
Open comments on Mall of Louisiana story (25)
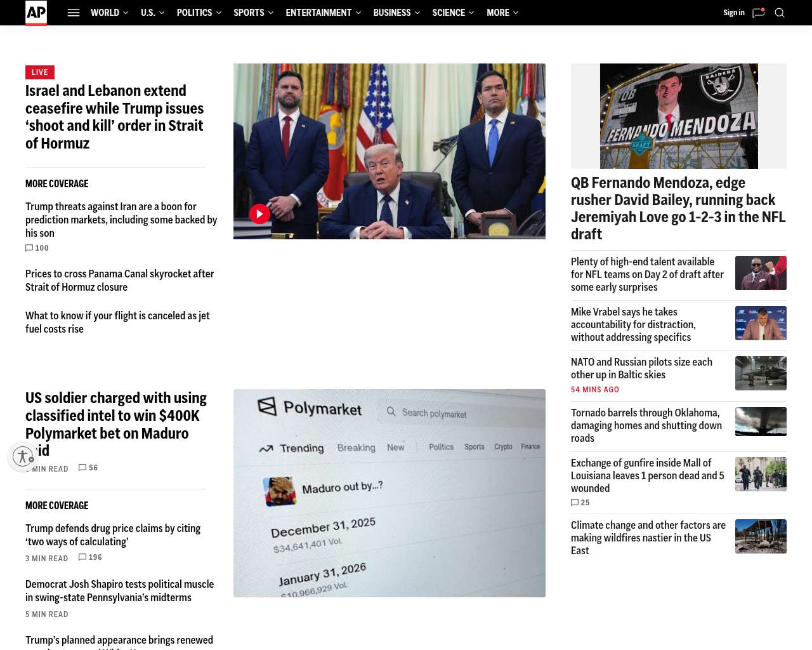pyautogui.click(x=580, y=503)
